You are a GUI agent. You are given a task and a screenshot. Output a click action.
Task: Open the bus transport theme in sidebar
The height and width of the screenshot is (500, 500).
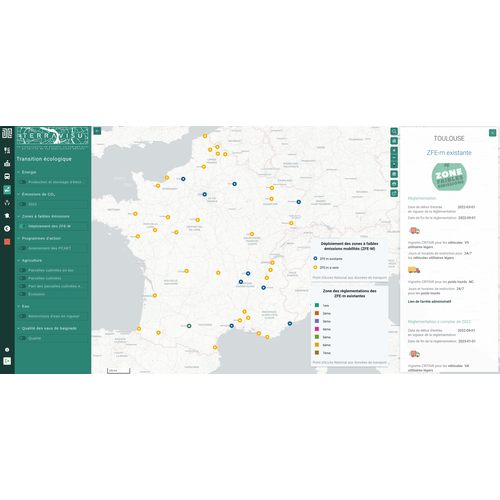[x=7, y=176]
